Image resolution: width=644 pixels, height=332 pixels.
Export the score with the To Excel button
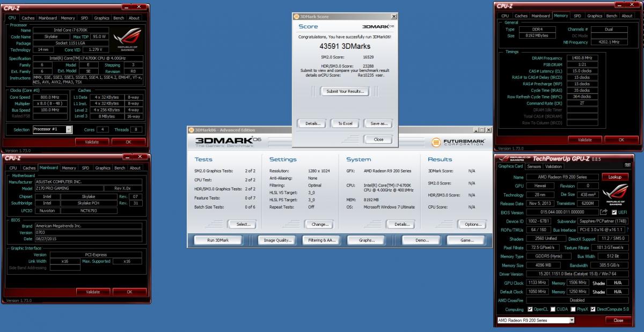tap(345, 123)
